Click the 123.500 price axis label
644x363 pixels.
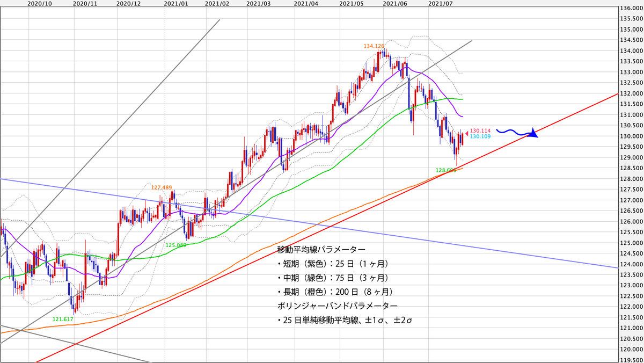[631, 274]
